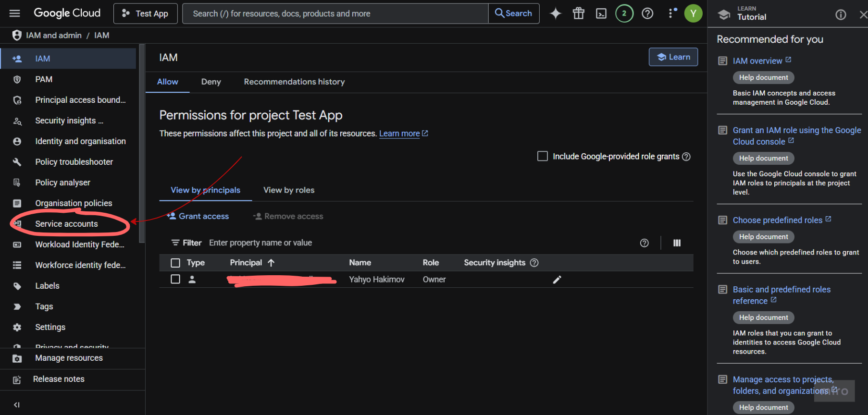868x415 pixels.
Task: Click the Name column header
Action: click(x=360, y=263)
